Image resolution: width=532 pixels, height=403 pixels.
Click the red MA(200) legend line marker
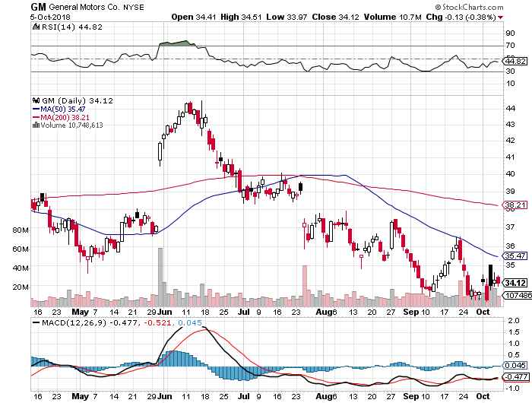click(36, 117)
